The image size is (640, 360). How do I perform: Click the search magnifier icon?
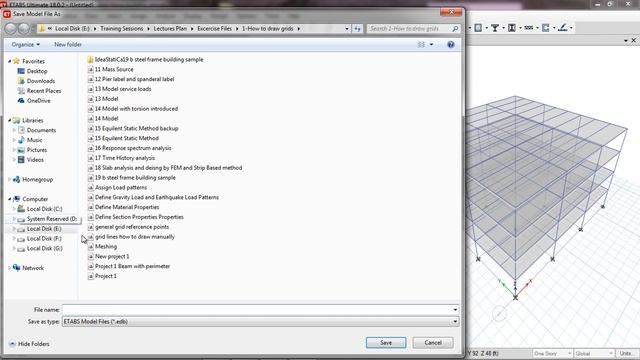coord(455,29)
